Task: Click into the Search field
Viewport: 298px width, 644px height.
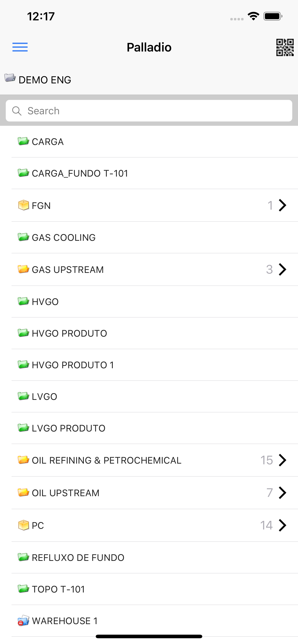Action: pyautogui.click(x=149, y=111)
